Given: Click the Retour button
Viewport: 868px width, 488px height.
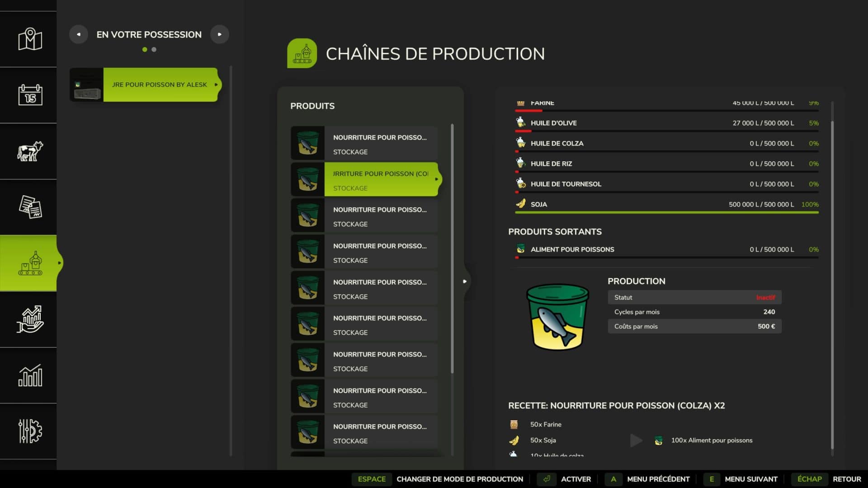Looking at the screenshot, I should point(846,479).
